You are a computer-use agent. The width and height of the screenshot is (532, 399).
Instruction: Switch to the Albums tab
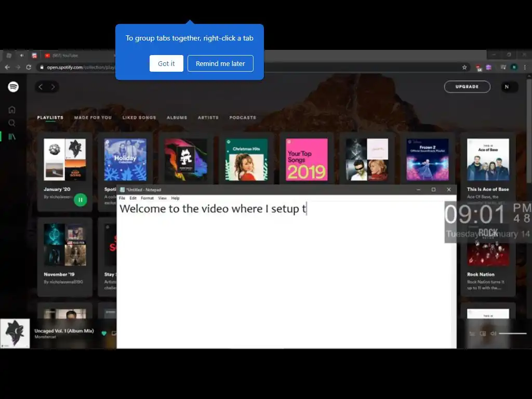click(177, 117)
